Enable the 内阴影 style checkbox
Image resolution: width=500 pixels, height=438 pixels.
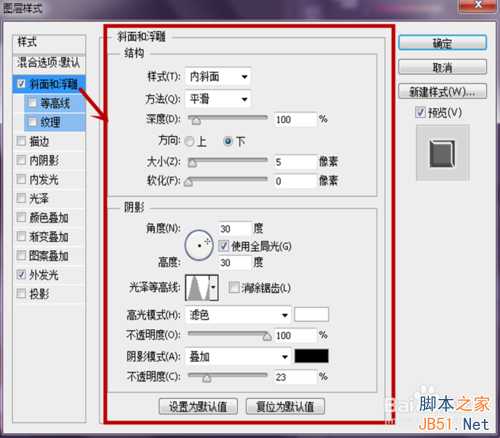[x=21, y=160]
